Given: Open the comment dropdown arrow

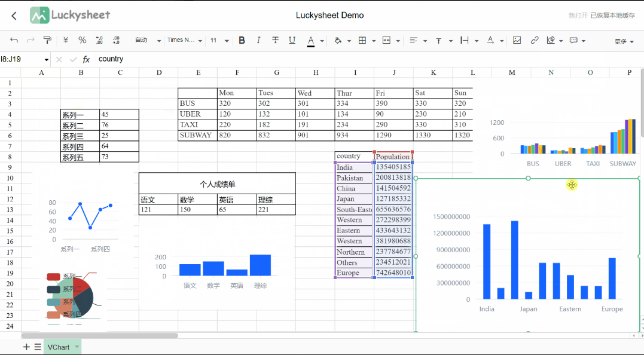Looking at the screenshot, I should (x=584, y=41).
